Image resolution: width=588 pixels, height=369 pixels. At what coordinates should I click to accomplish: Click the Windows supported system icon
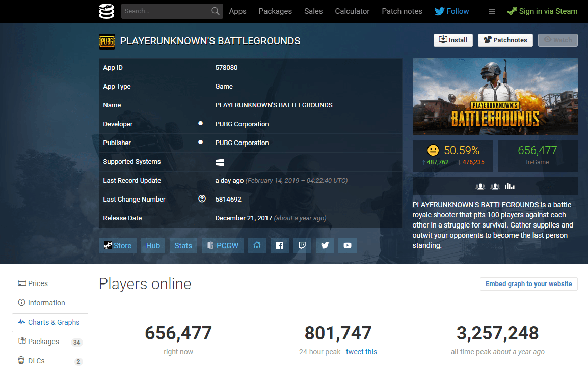pos(220,162)
